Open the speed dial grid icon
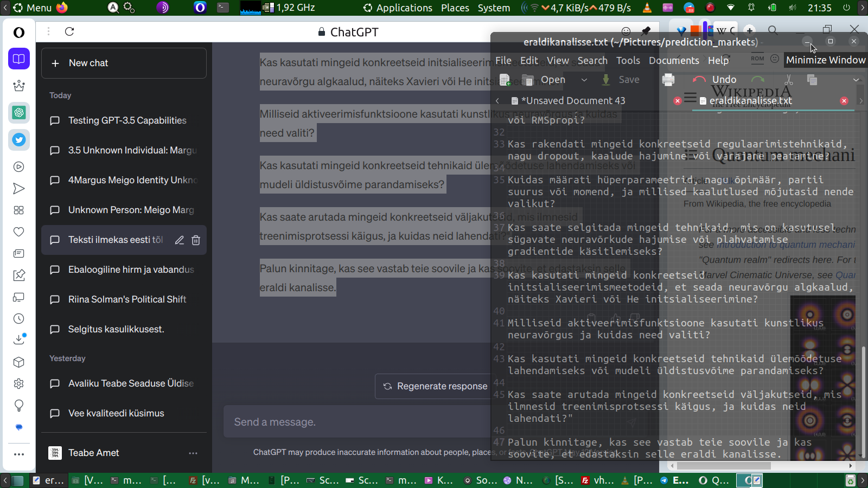 tap(19, 210)
